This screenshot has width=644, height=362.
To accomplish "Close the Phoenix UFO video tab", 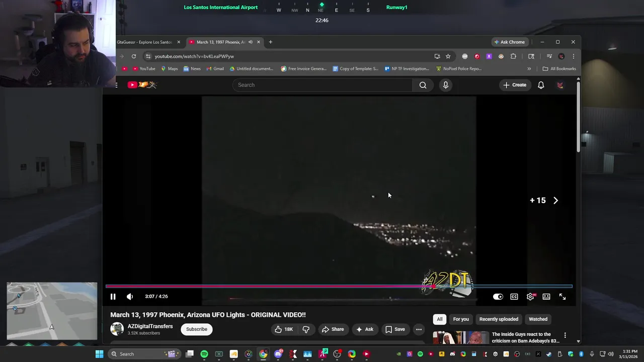I will click(x=259, y=42).
